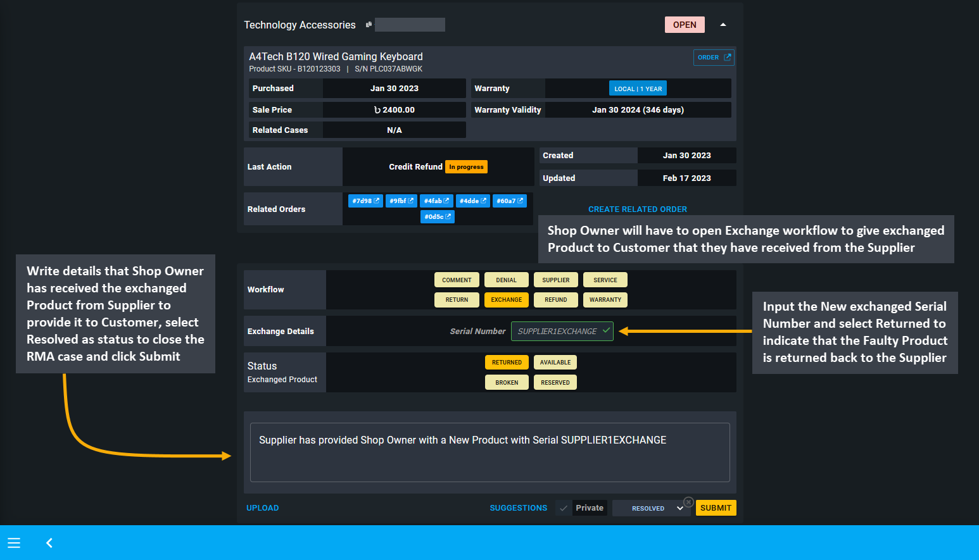This screenshot has width=979, height=560.
Task: Clear the RESOLVED status selection
Action: pyautogui.click(x=688, y=502)
